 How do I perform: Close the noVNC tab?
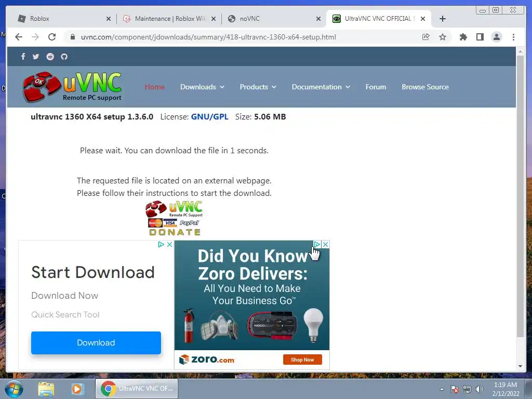coord(318,19)
